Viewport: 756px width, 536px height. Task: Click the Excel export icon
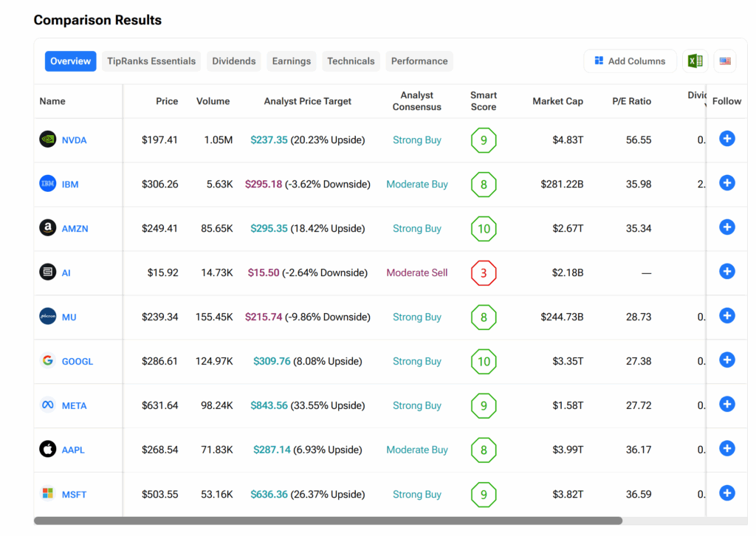click(x=695, y=61)
